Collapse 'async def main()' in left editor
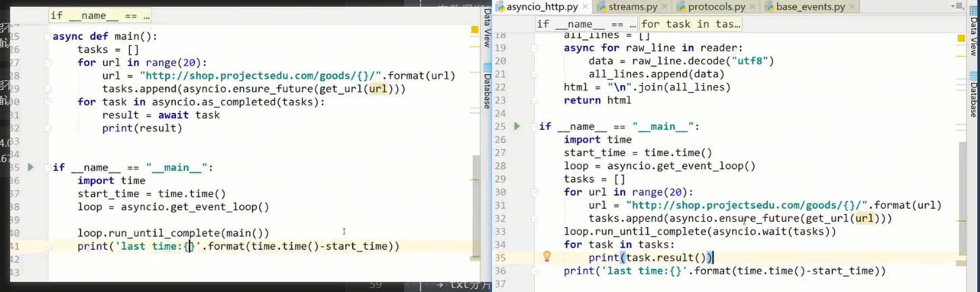The image size is (980, 292). click(x=47, y=36)
